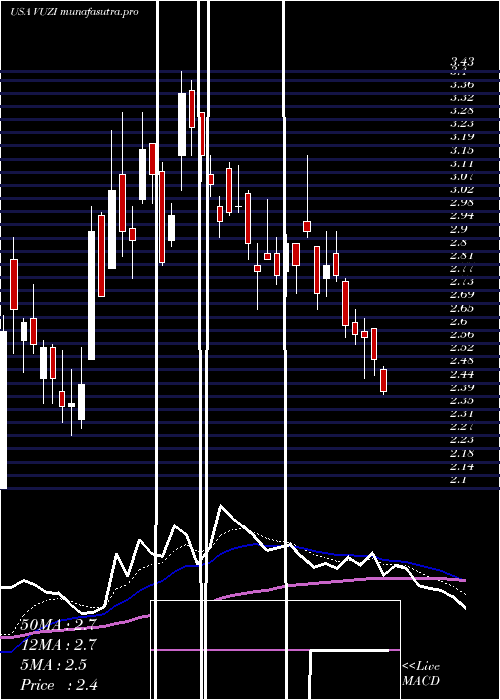Click the 3.15 price axis label
500x700 pixels.
pyautogui.click(x=462, y=150)
